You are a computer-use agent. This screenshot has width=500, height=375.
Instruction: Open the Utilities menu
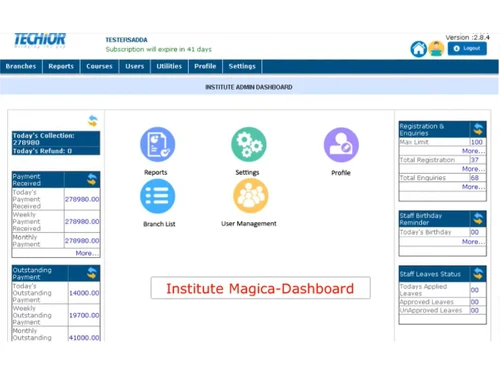pos(169,66)
